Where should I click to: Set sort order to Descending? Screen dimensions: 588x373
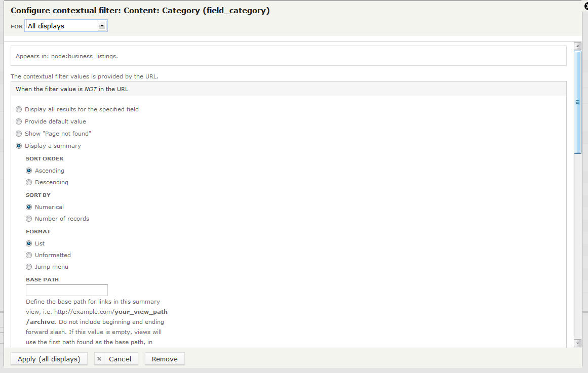29,182
